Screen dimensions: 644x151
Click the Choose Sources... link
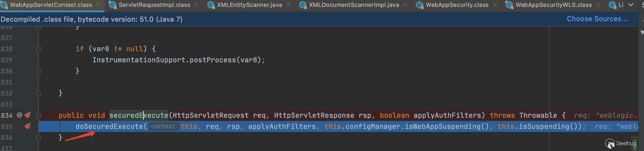point(597,19)
